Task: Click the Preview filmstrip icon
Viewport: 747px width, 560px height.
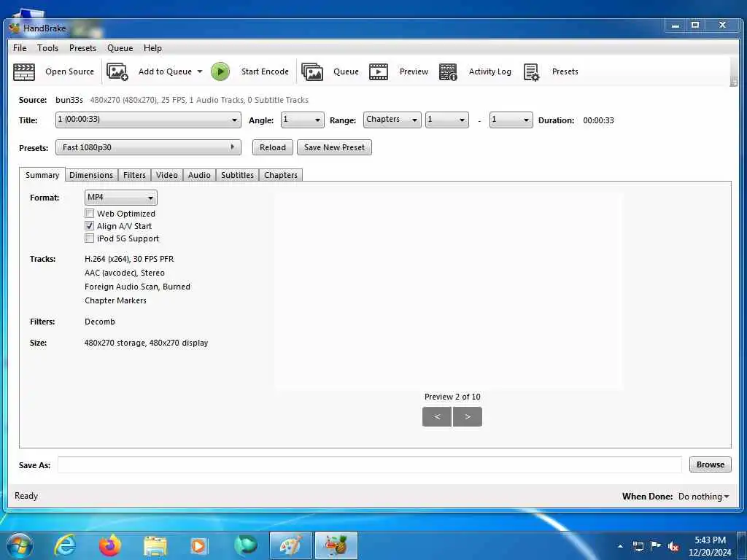Action: click(379, 72)
